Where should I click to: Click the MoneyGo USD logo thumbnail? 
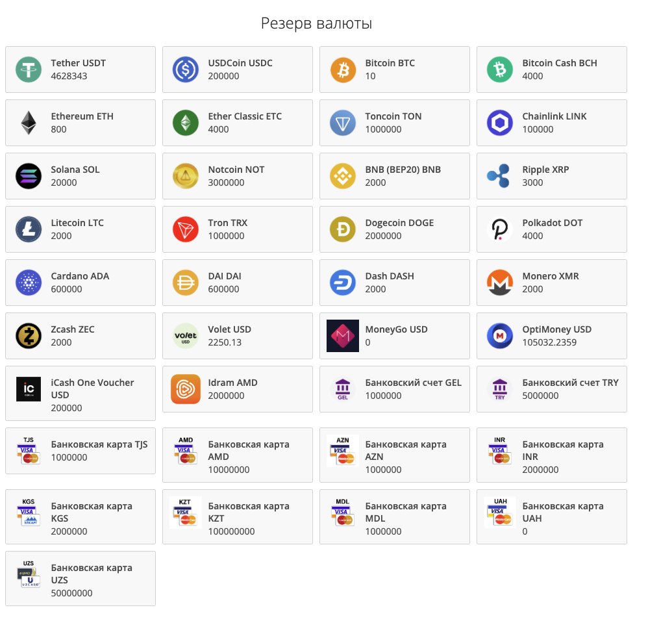pyautogui.click(x=343, y=336)
